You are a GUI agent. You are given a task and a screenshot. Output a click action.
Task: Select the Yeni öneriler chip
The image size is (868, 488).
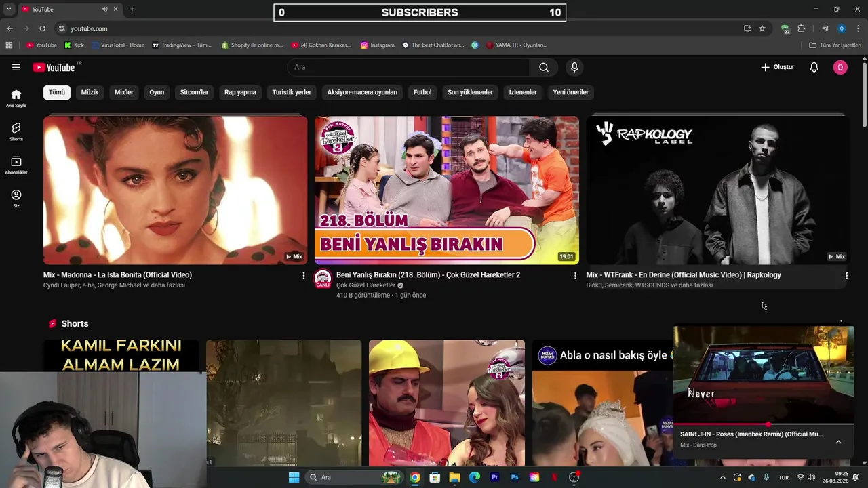pos(570,92)
